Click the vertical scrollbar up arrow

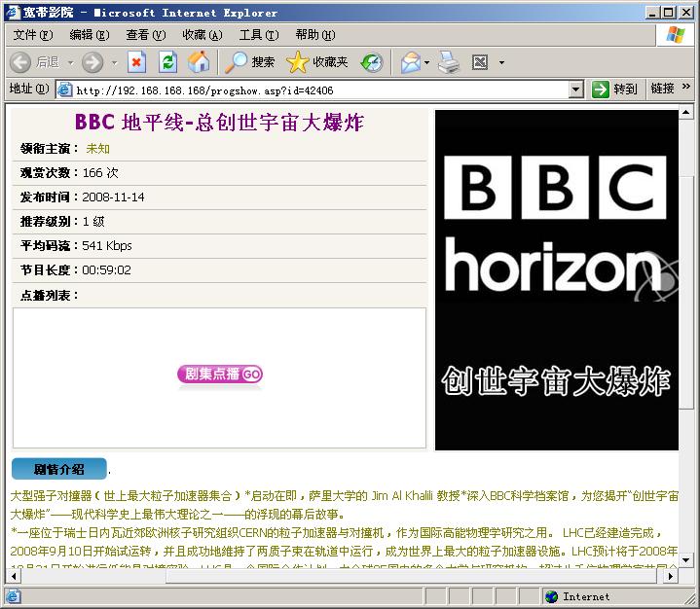coord(685,112)
